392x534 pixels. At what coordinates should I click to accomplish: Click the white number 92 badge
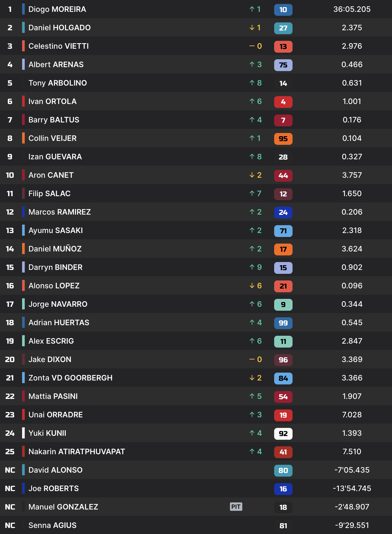click(x=283, y=434)
